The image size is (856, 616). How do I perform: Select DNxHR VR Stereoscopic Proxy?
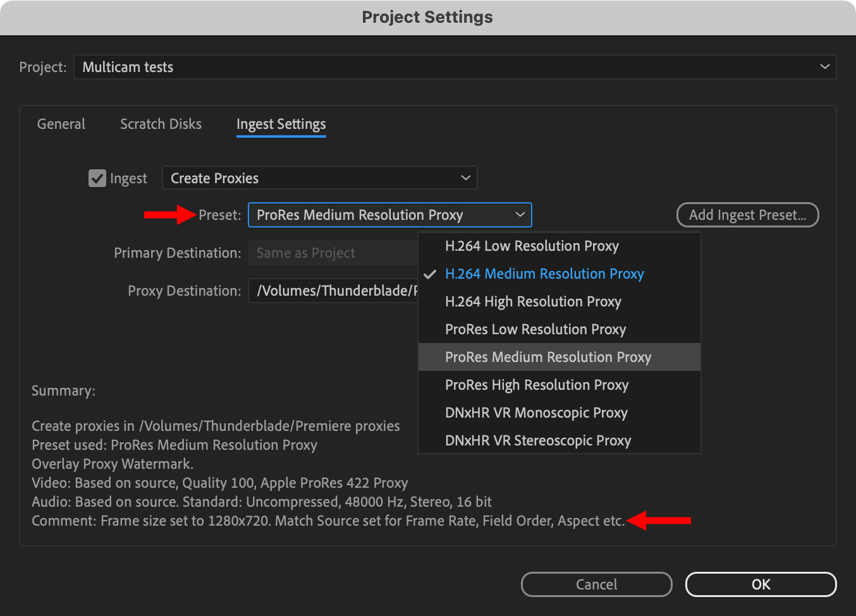(x=538, y=440)
